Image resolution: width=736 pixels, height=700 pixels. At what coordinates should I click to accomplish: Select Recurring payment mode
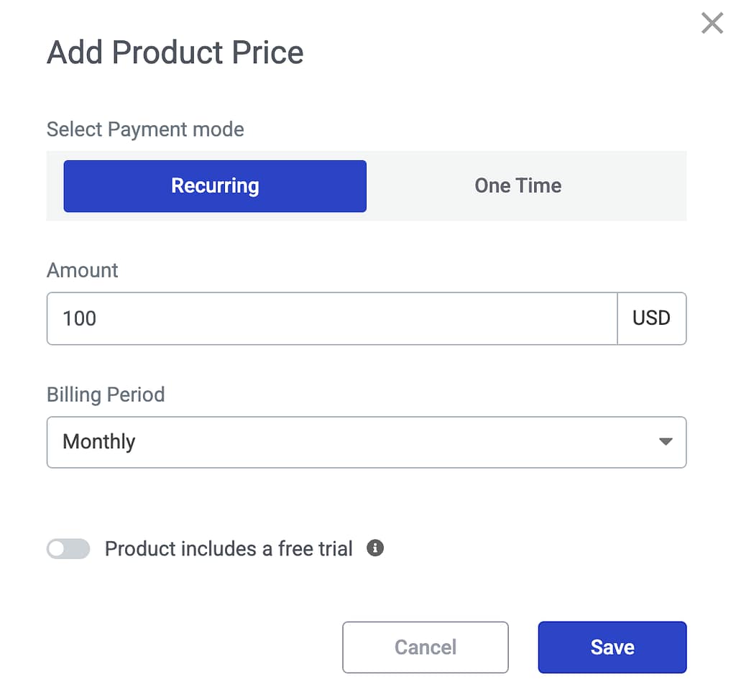[215, 186]
